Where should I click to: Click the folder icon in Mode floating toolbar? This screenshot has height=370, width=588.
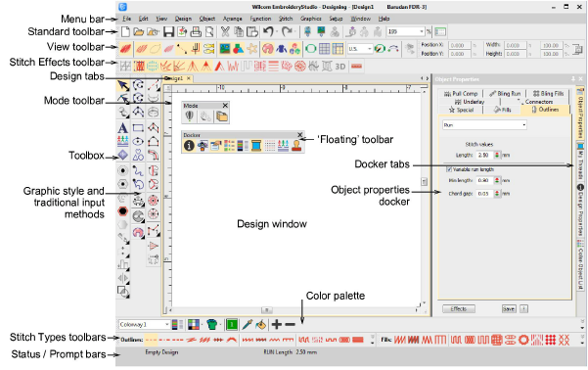(222, 116)
